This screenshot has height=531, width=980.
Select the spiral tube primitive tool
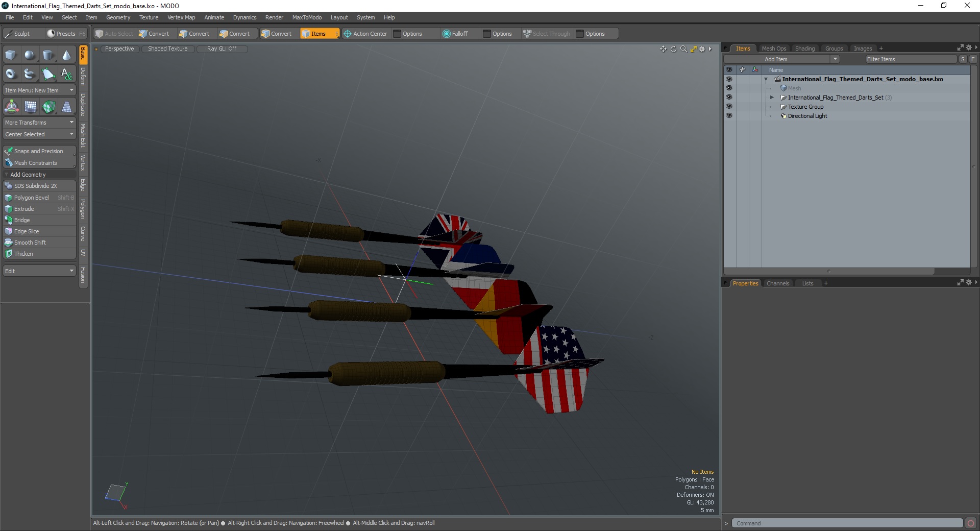30,74
